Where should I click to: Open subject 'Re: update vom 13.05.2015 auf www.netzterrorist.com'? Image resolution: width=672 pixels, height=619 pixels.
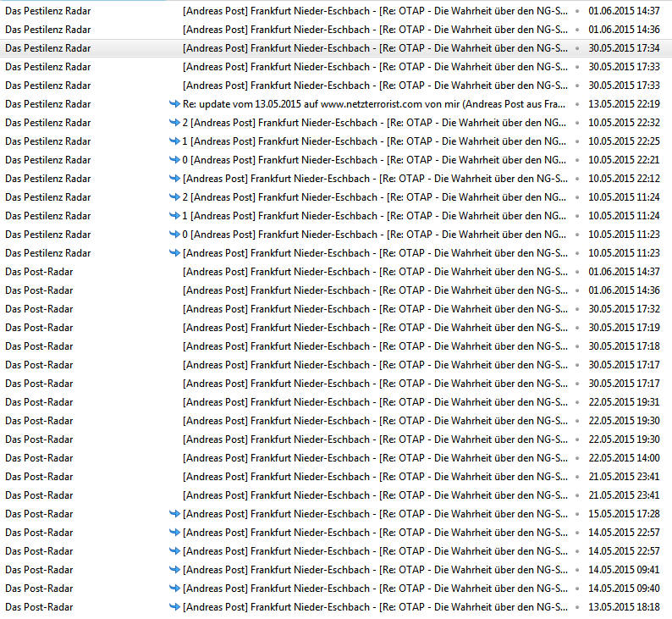pos(374,104)
